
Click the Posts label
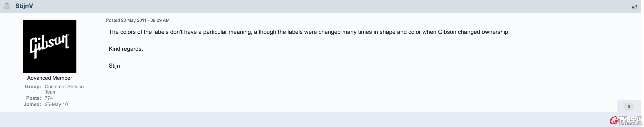tap(33, 98)
